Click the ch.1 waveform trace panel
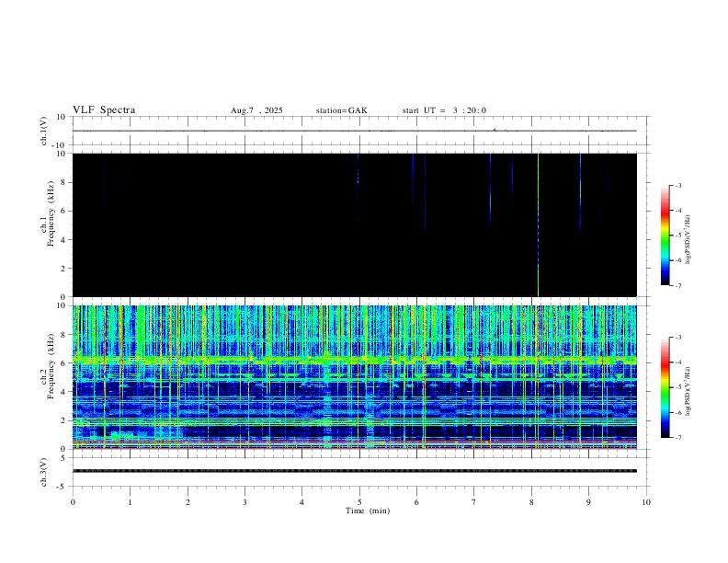The height and width of the screenshot is (563, 728). tap(359, 131)
